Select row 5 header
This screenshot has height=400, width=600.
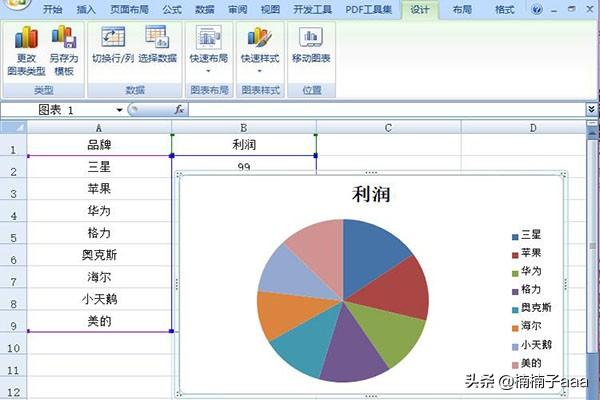coord(13,233)
